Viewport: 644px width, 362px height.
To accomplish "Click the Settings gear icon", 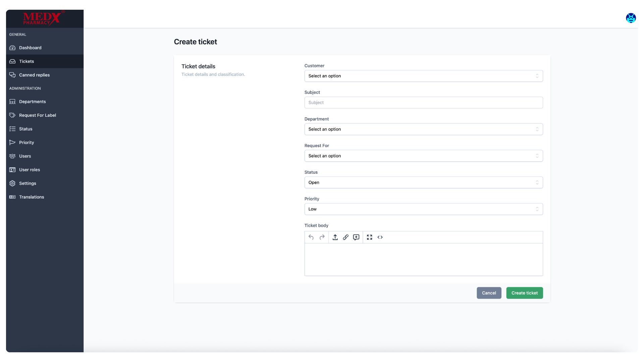I will 12,183.
